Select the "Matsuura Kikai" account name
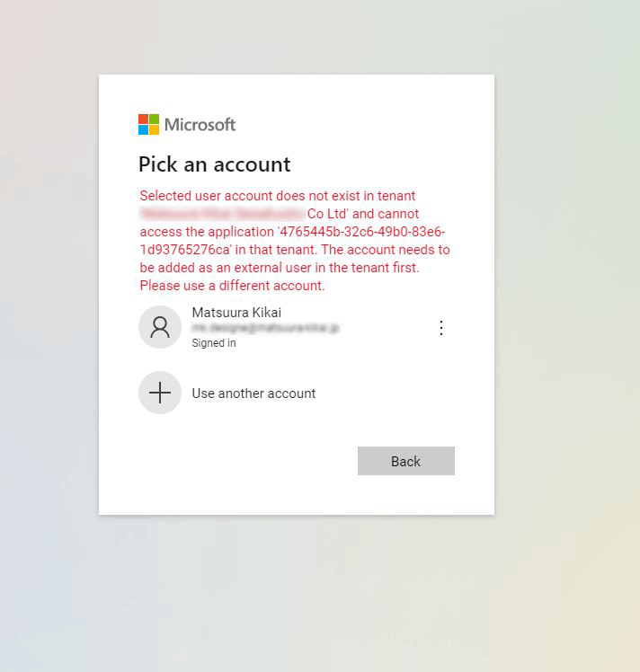This screenshot has width=640, height=672. pos(236,313)
